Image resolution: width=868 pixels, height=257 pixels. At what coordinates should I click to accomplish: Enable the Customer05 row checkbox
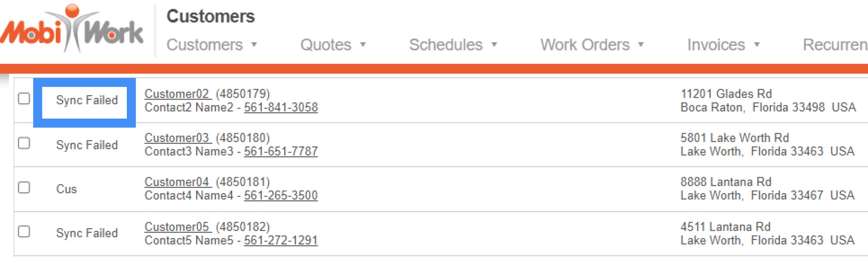click(24, 232)
